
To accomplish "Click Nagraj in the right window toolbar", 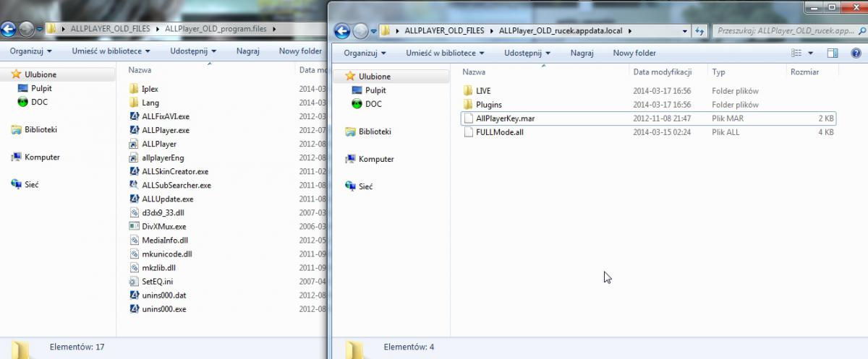I will coord(582,53).
